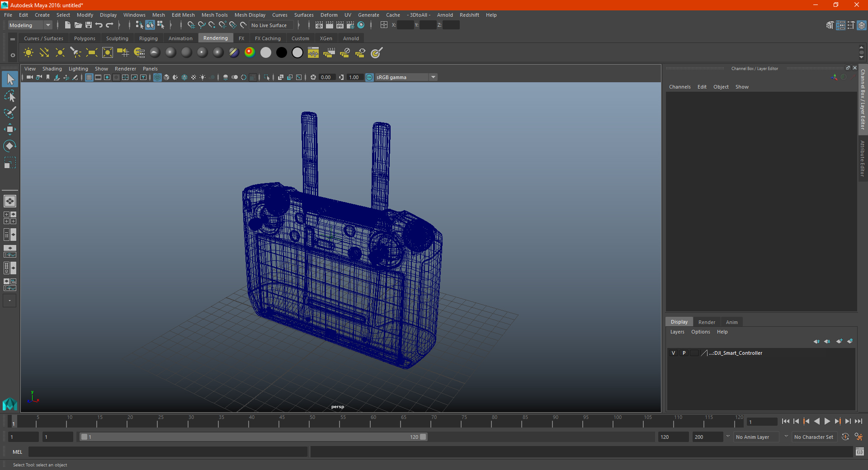Screen dimensions: 868x470
Task: Select the arrow Select tool in toolbox
Action: pyautogui.click(x=10, y=80)
